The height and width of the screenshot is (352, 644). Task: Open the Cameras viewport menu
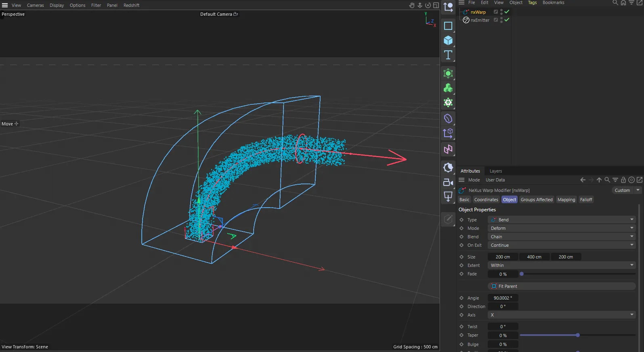click(x=36, y=5)
